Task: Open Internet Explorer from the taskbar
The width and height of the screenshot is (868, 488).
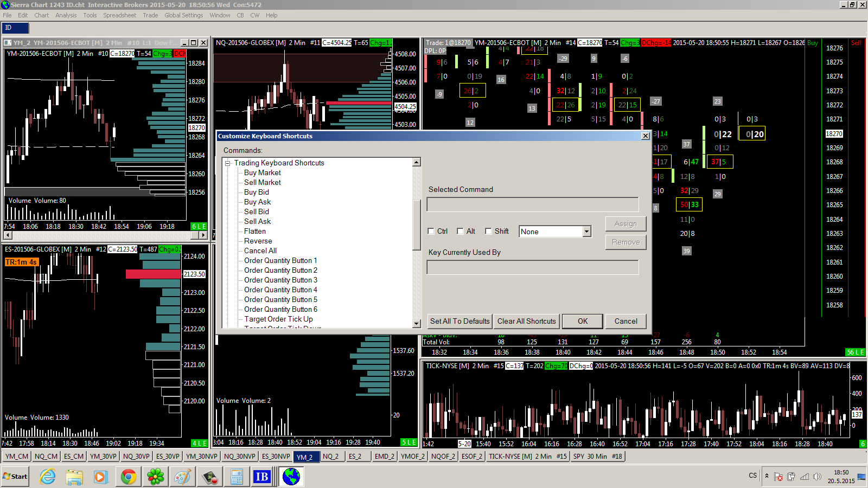Action: point(48,477)
